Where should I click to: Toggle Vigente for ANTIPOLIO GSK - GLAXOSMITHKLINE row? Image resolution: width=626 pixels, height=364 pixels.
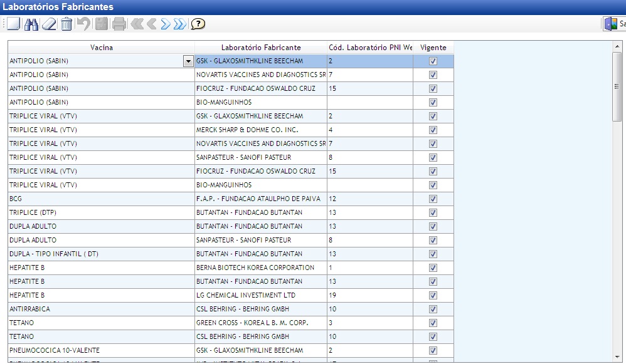(433, 61)
